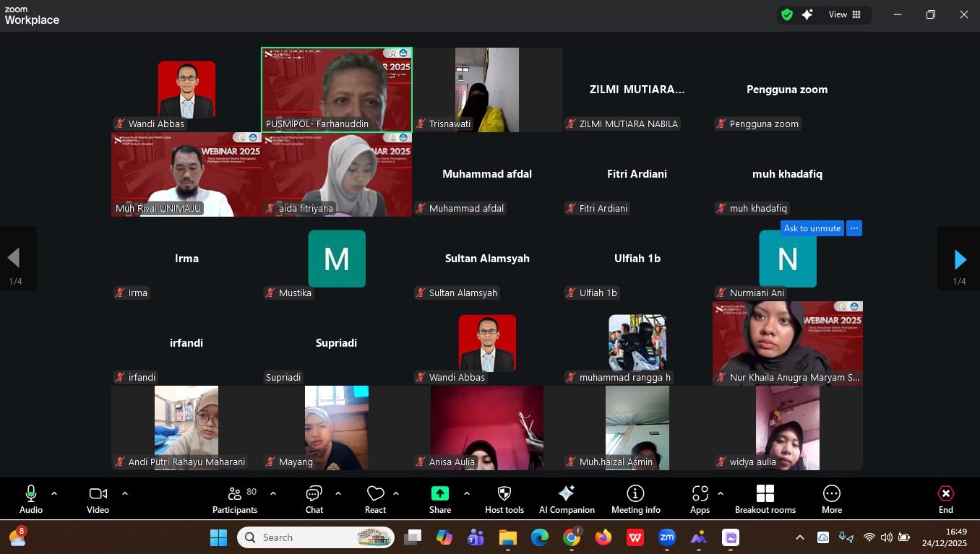Toggle your camera with the Video button
This screenshot has width=980, height=554.
pos(98,498)
